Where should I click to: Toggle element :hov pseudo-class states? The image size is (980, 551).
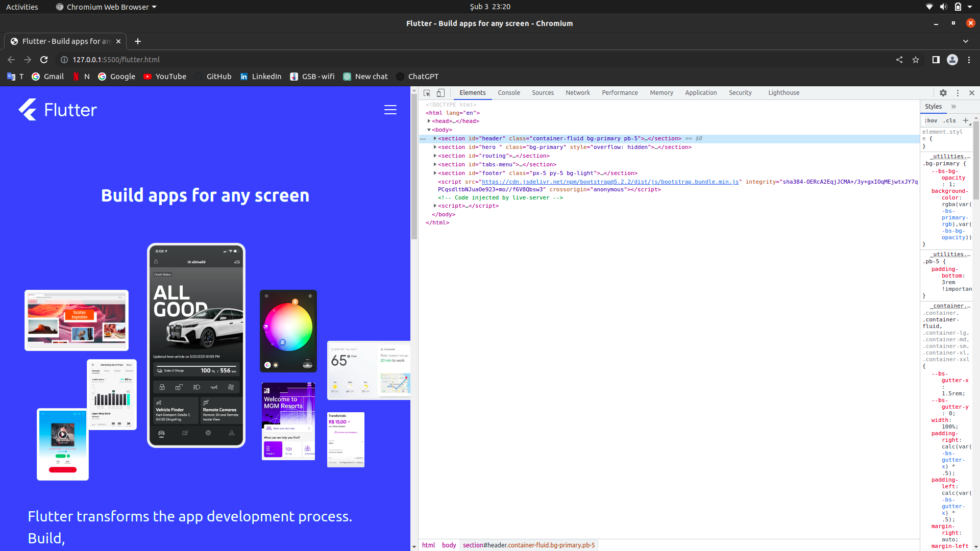click(x=930, y=120)
